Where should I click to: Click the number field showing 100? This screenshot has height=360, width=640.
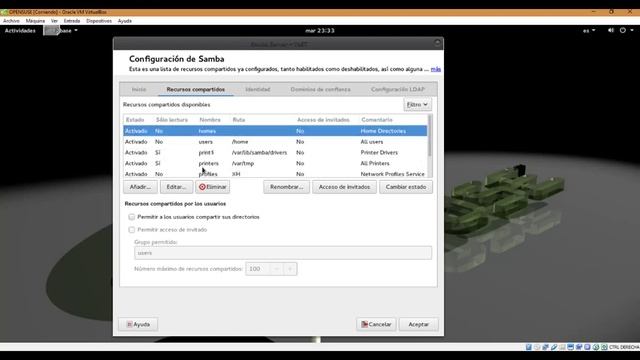258,269
